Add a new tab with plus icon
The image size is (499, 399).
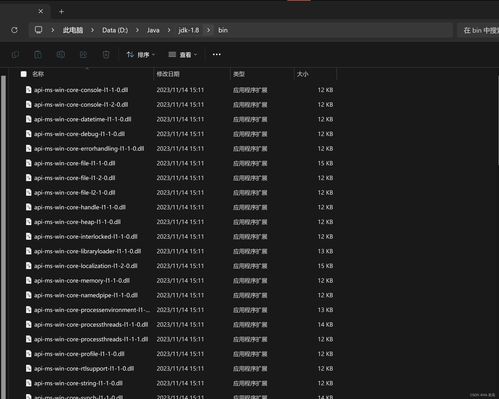(61, 12)
